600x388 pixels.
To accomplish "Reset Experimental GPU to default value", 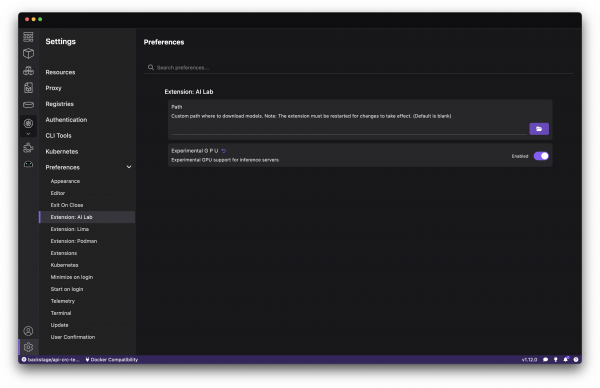I will click(x=224, y=151).
